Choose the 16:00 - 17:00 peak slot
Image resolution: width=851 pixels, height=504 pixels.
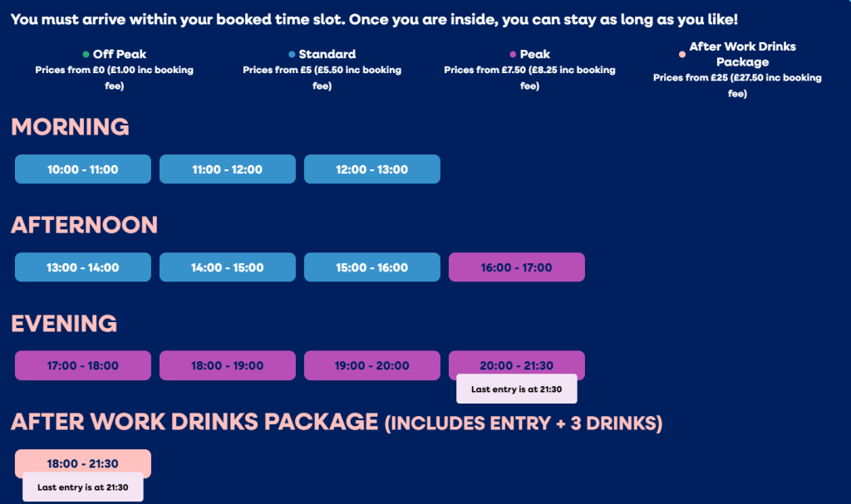[x=516, y=267]
